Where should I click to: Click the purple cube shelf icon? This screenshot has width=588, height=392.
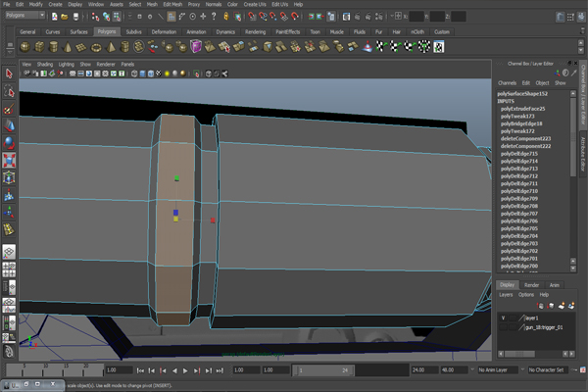click(196, 47)
